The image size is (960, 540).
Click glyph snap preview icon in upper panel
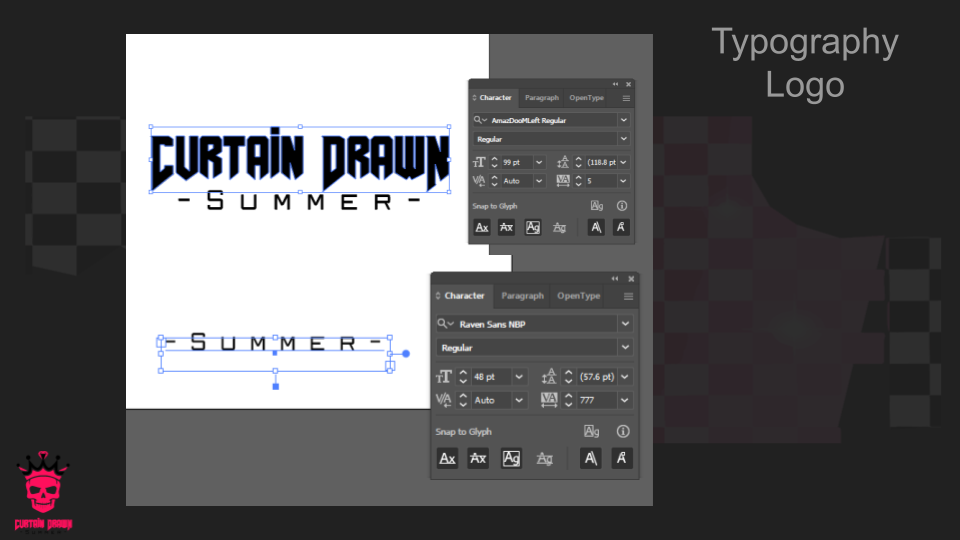[596, 206]
